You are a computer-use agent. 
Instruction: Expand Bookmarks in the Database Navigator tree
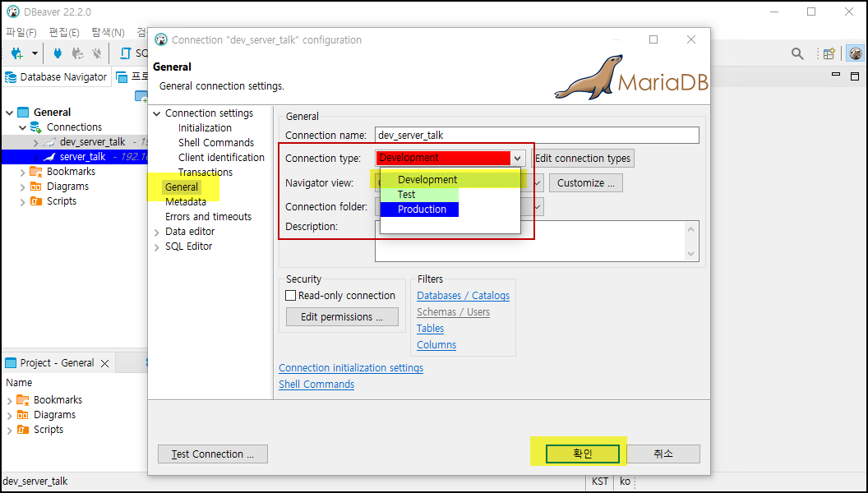(23, 172)
